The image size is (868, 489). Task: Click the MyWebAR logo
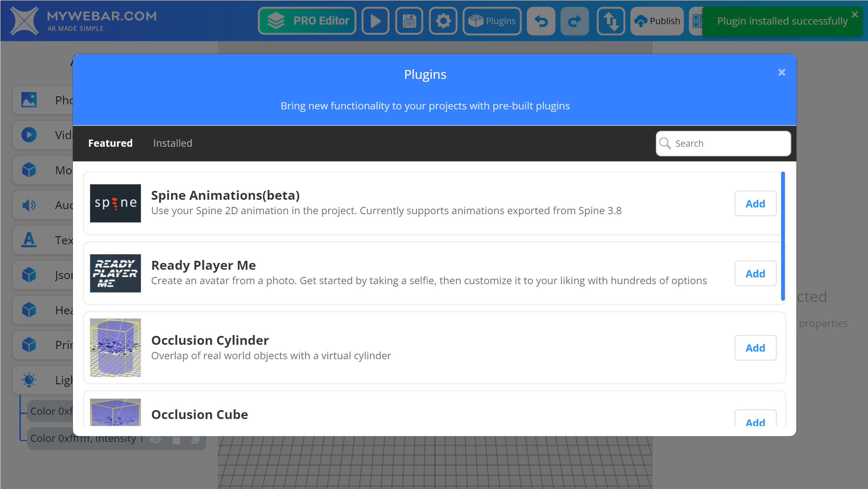tap(83, 20)
